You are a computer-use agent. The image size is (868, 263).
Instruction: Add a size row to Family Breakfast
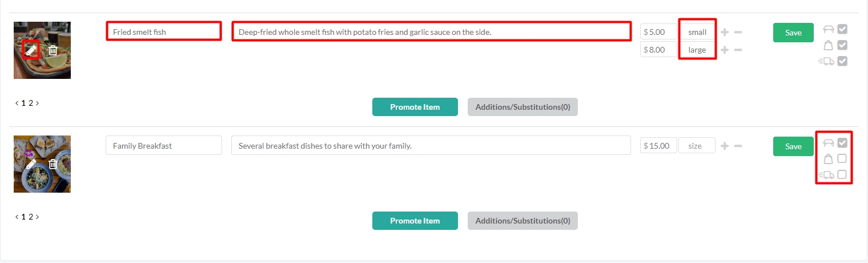725,146
